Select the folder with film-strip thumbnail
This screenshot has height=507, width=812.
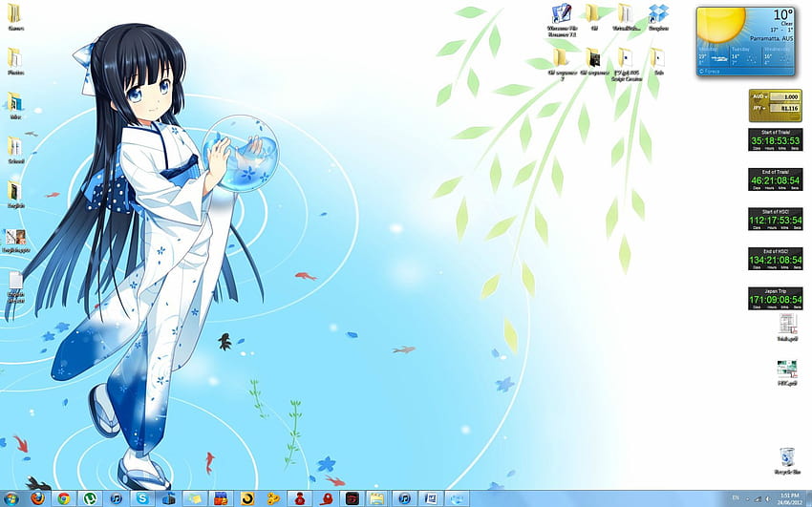pyautogui.click(x=593, y=62)
